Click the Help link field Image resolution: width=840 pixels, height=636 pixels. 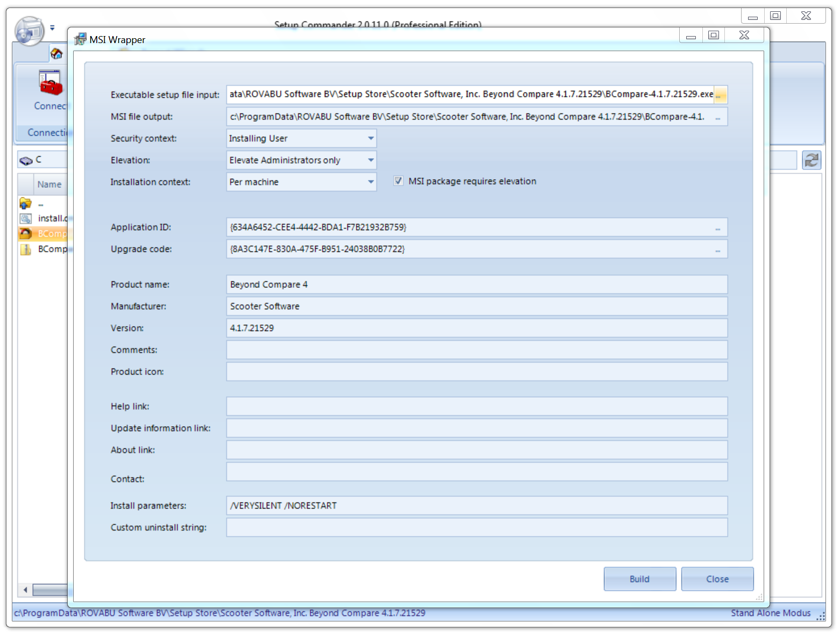pos(477,406)
